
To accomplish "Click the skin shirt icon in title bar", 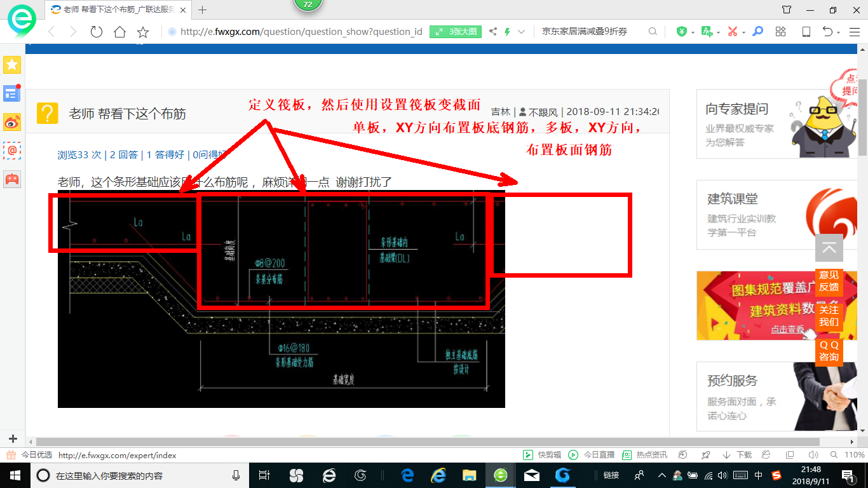I will 787,10.
